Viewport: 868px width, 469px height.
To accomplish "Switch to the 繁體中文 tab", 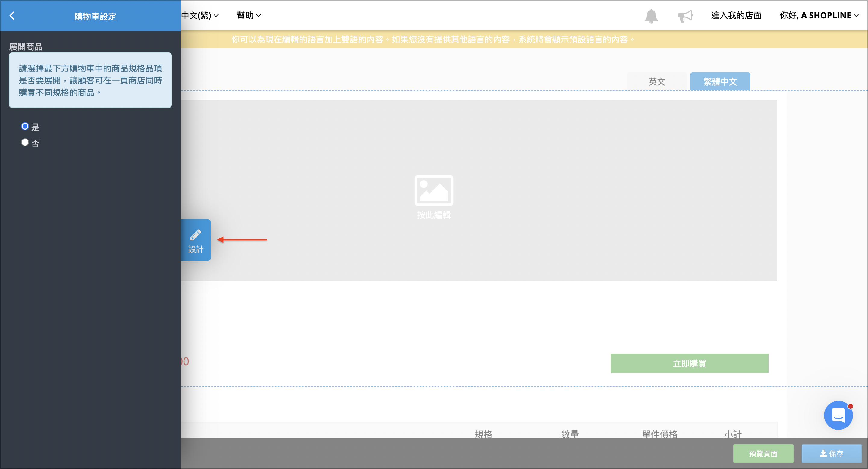I will tap(720, 82).
